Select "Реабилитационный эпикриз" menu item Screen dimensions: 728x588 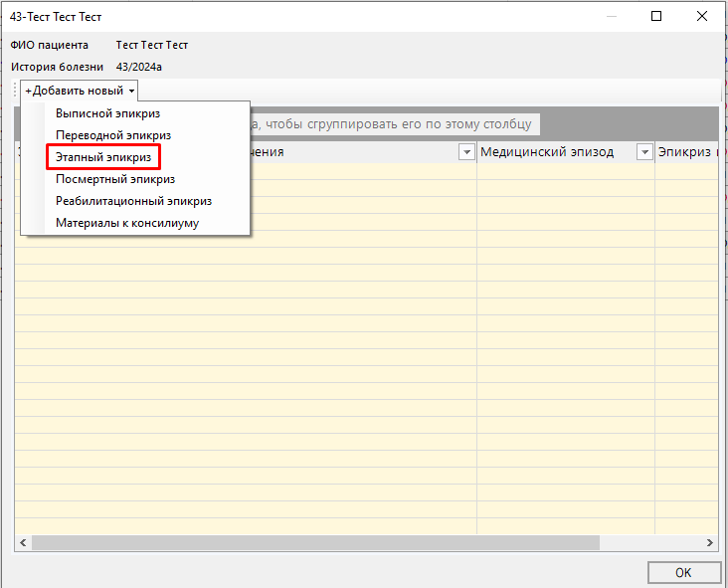pyautogui.click(x=133, y=201)
